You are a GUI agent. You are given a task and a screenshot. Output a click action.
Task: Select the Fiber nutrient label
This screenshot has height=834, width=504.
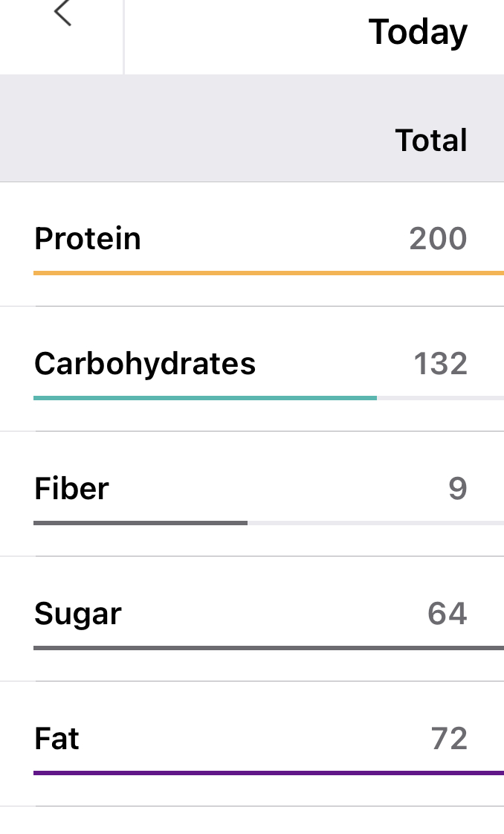tap(71, 489)
